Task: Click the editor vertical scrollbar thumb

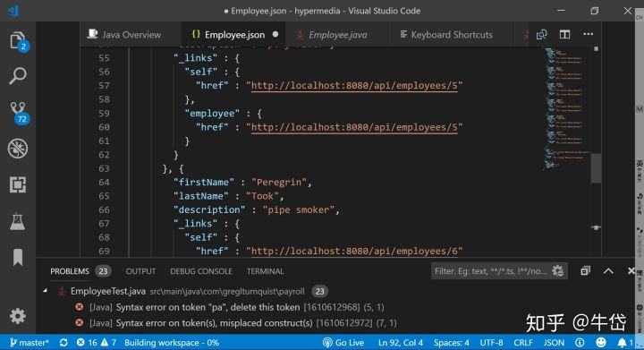Action: [x=596, y=168]
